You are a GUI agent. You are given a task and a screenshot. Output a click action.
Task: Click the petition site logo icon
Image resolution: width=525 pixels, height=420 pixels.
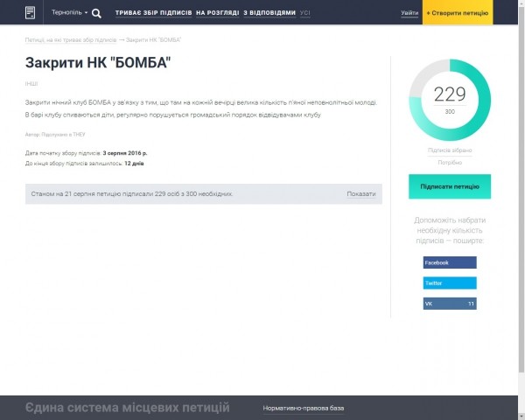pos(30,13)
